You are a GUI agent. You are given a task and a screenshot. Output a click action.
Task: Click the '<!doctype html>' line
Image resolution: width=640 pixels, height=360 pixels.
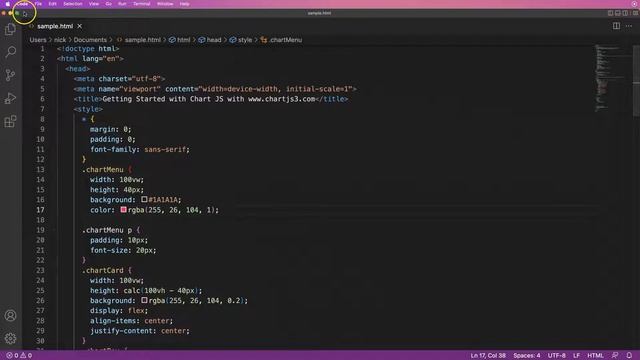pyautogui.click(x=88, y=49)
